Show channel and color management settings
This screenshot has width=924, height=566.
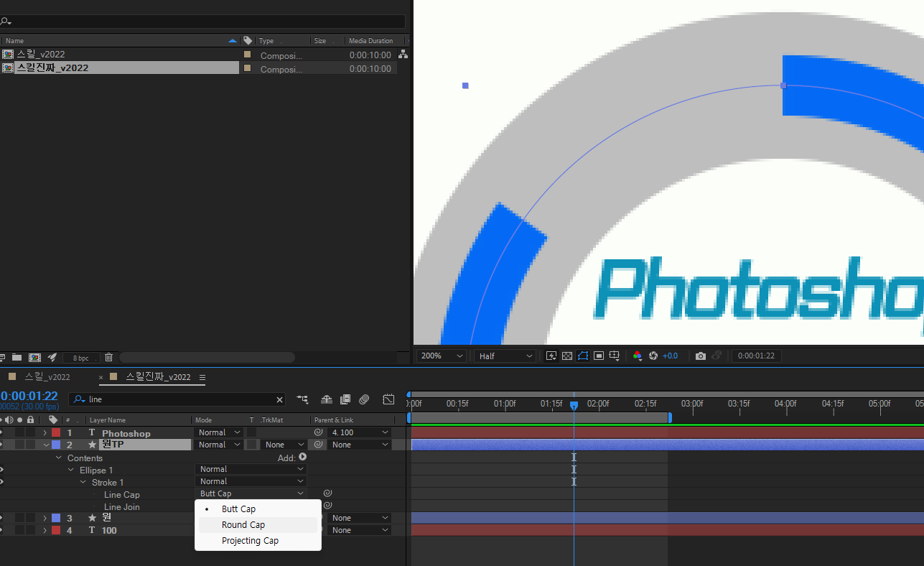[637, 356]
